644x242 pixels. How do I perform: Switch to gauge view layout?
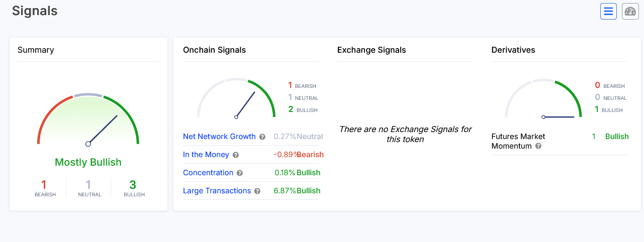click(630, 11)
